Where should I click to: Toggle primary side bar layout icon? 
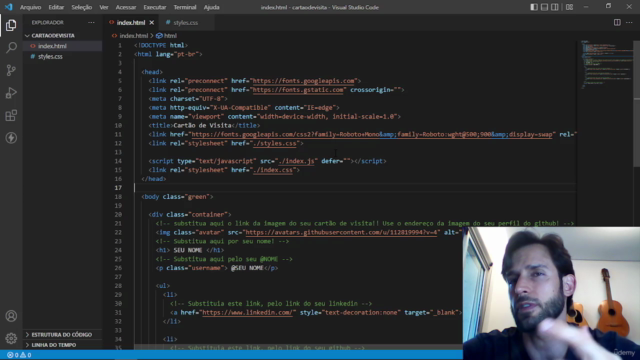(x=534, y=7)
